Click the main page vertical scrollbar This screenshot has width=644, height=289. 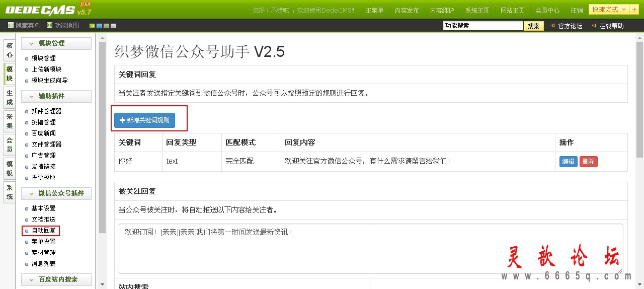coord(639,100)
